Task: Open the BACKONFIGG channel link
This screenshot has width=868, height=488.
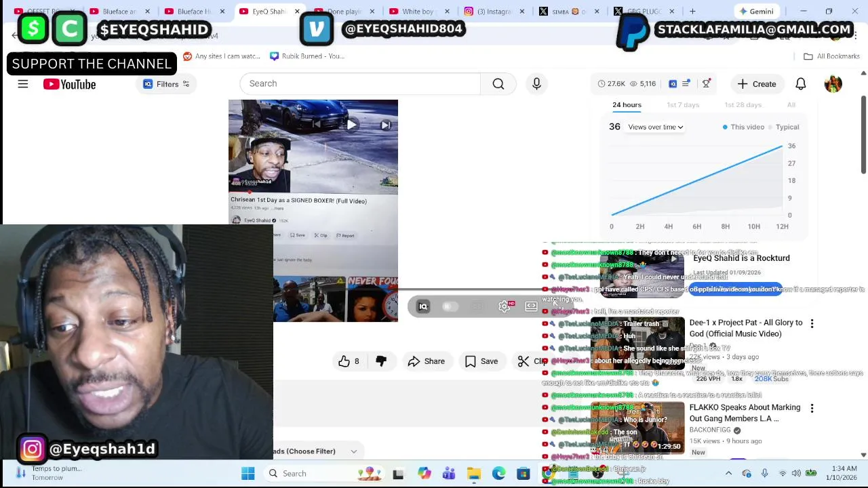Action: click(x=710, y=430)
